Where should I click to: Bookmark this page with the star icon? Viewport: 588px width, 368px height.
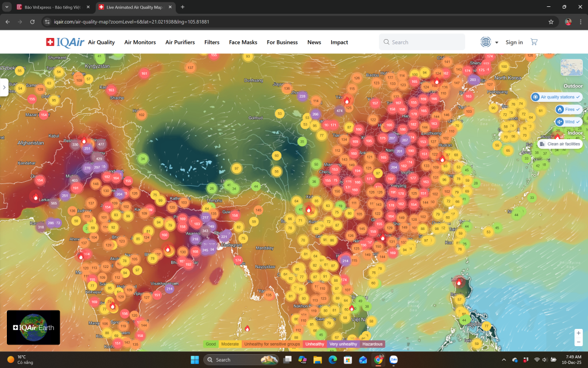pyautogui.click(x=551, y=22)
